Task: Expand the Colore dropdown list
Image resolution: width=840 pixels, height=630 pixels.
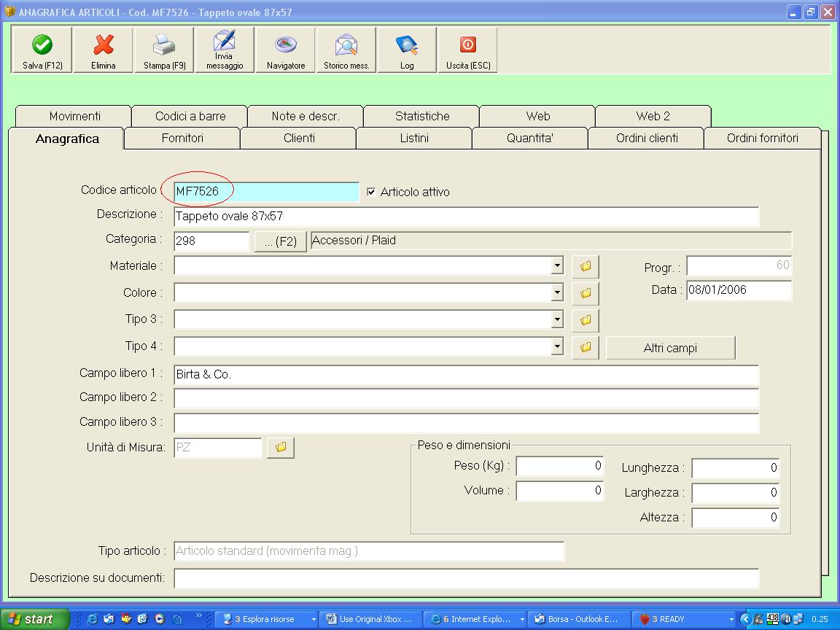Action: (x=557, y=293)
